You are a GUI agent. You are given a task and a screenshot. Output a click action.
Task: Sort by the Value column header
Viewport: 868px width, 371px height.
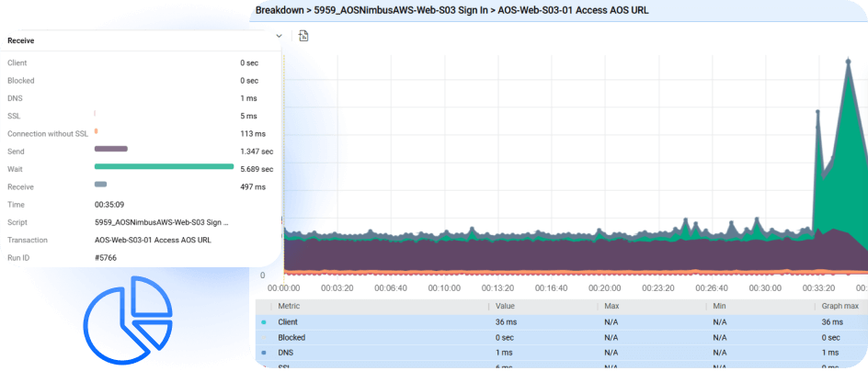point(505,307)
